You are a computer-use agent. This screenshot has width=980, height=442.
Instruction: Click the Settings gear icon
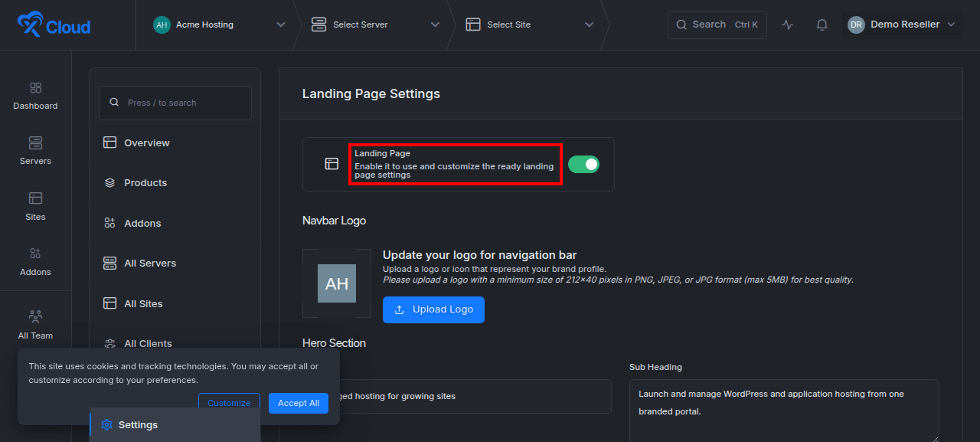click(x=106, y=425)
